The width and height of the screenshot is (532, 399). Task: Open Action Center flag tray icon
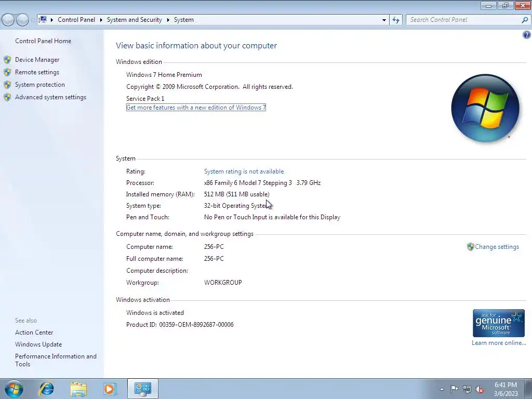point(454,389)
